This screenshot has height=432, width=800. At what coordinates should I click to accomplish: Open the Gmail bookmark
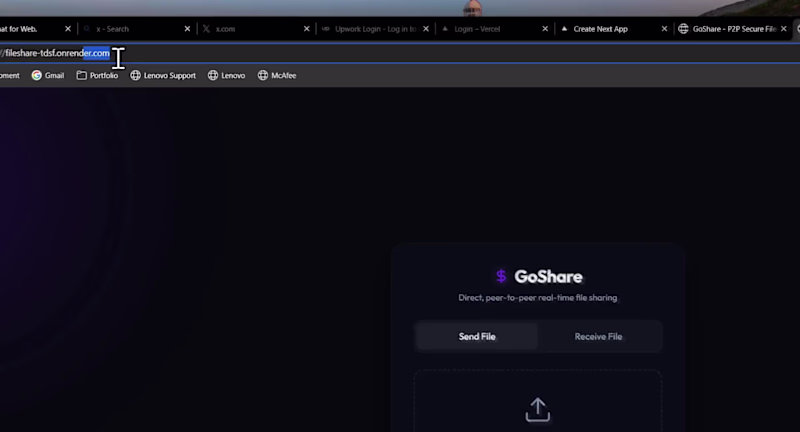(48, 75)
